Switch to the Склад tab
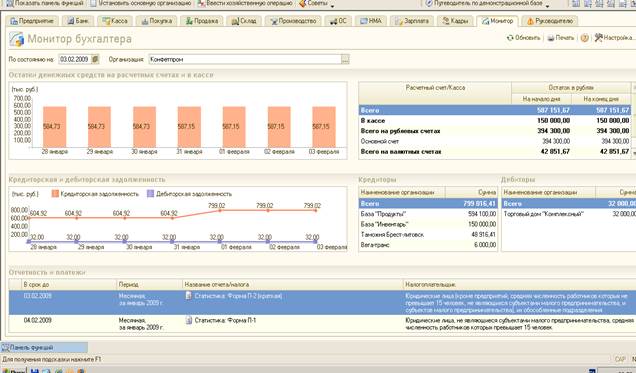This screenshot has height=373, width=636. [x=244, y=21]
